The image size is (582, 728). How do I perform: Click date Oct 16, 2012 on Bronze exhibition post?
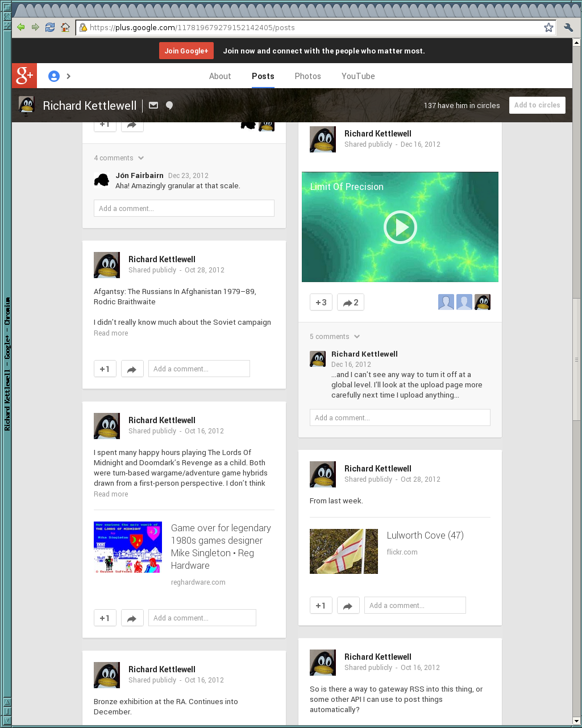tap(204, 680)
